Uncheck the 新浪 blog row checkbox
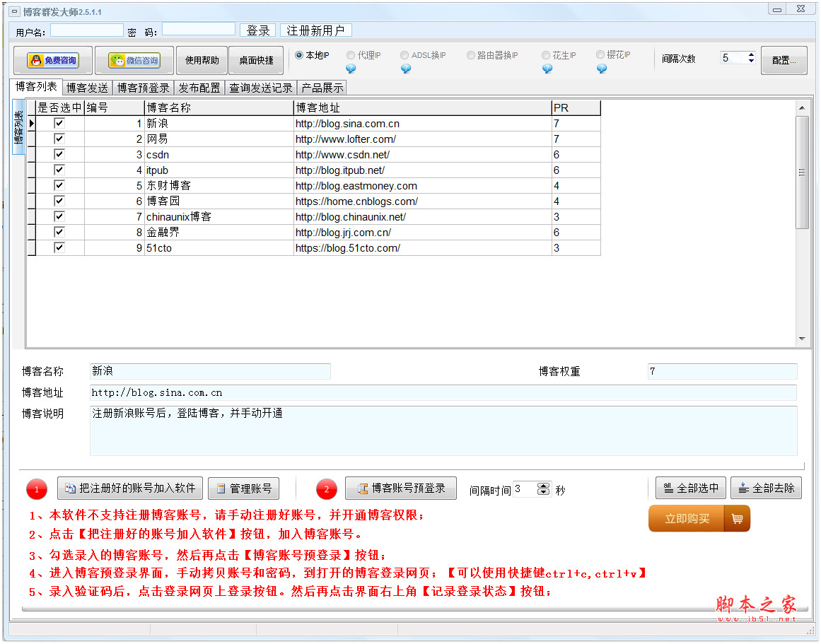821x644 pixels. click(x=59, y=123)
